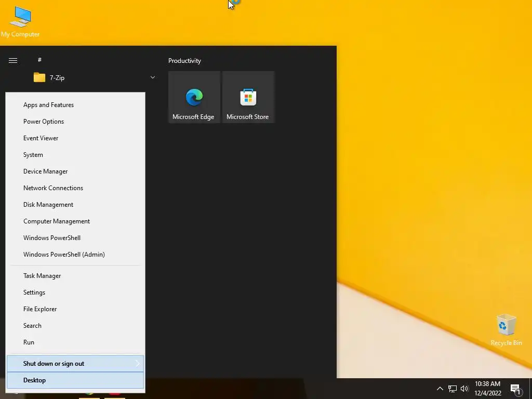Launch the Microsoft Store tile
This screenshot has height=399, width=532.
248,97
